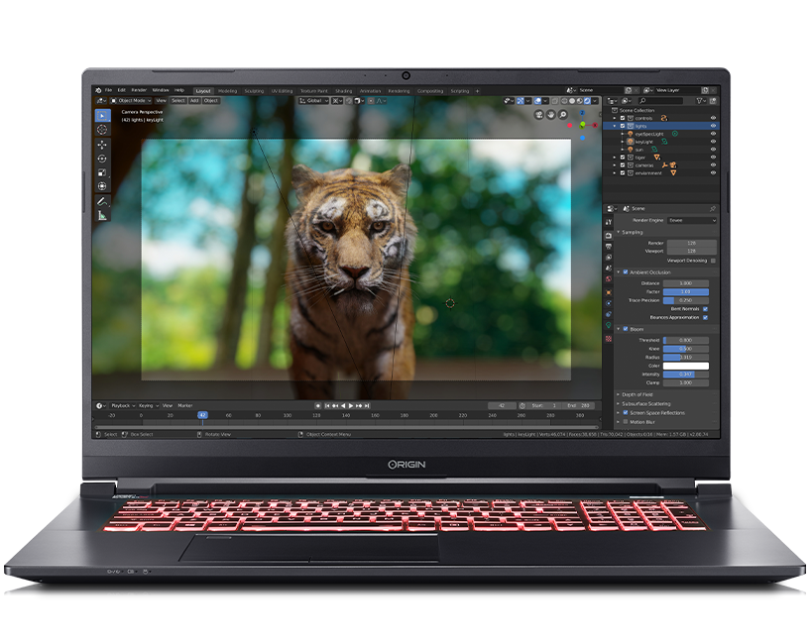Open the Global transform orientation dropdown
812x644 pixels.
click(x=314, y=101)
